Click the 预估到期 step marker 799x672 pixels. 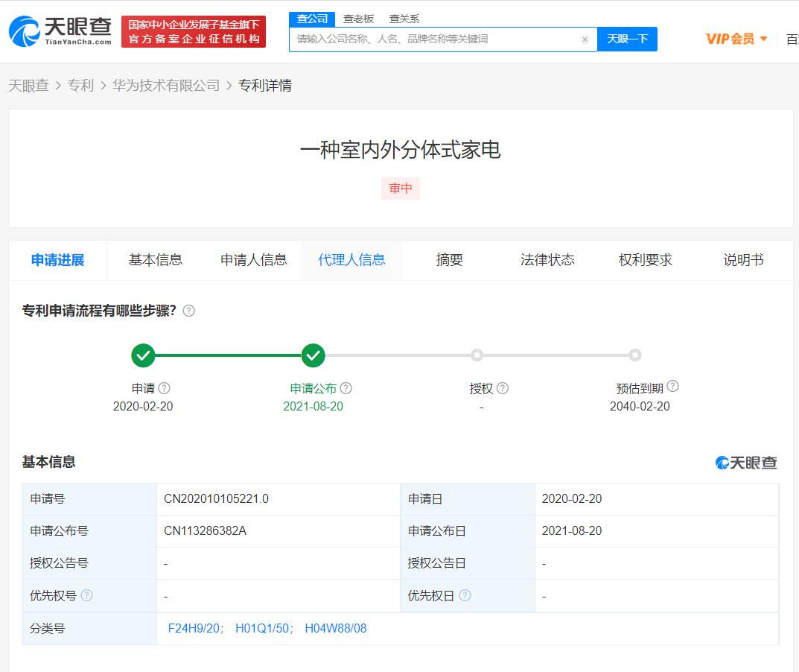click(x=635, y=355)
